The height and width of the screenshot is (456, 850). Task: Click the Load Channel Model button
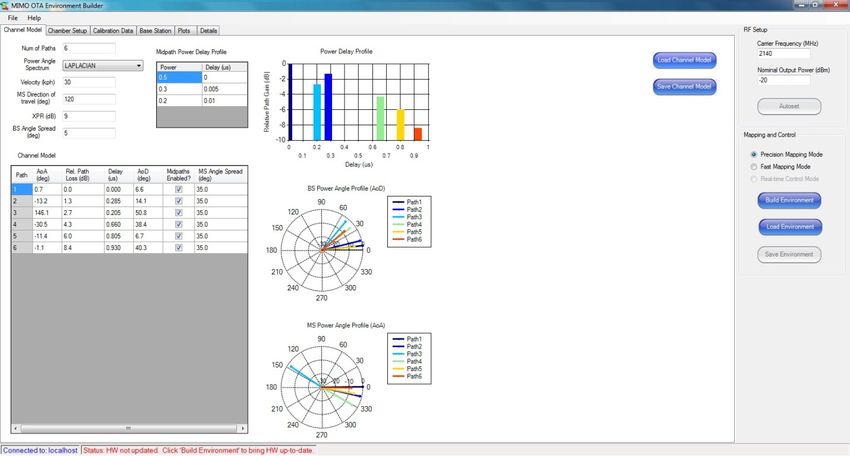click(684, 60)
